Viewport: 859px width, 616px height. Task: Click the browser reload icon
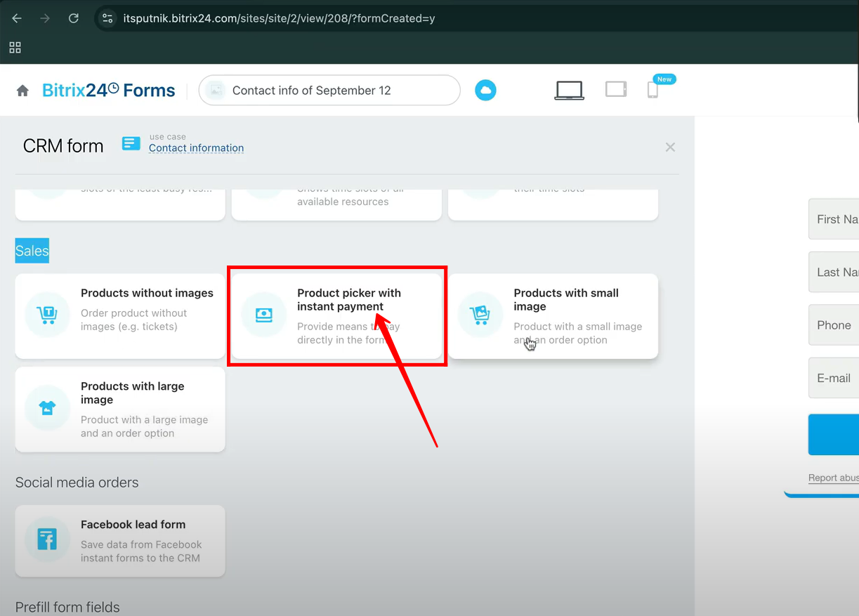tap(74, 18)
